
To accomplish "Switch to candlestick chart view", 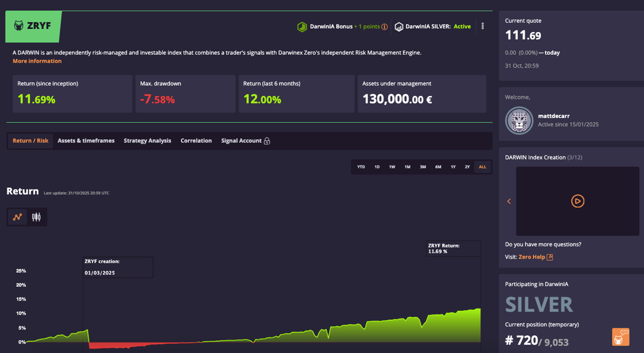I will point(36,217).
